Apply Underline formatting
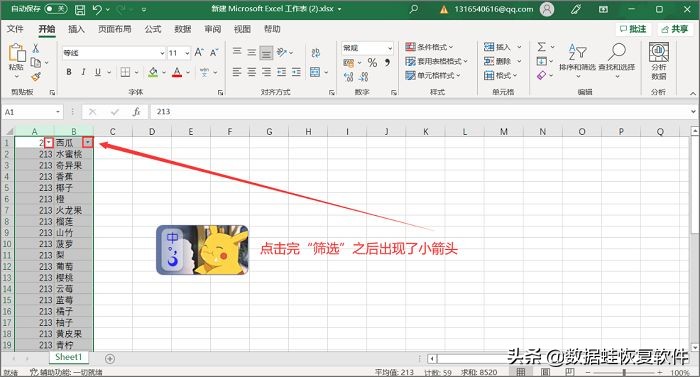The height and width of the screenshot is (377, 700). tap(98, 72)
